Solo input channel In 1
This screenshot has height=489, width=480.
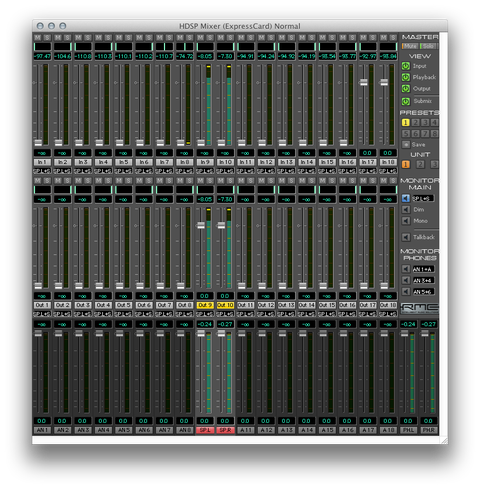tap(47, 37)
